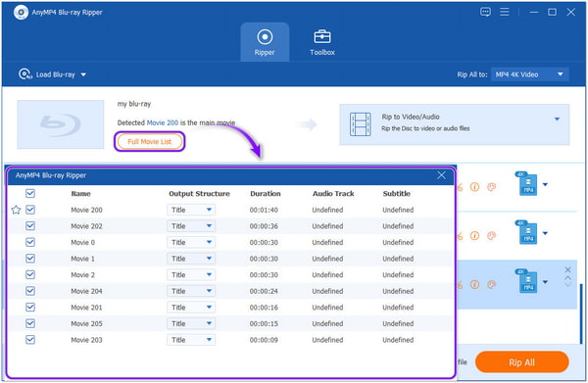Screen dimensions: 588x383
Task: Click the palette effect icon in highlighted third row
Action: (x=491, y=285)
